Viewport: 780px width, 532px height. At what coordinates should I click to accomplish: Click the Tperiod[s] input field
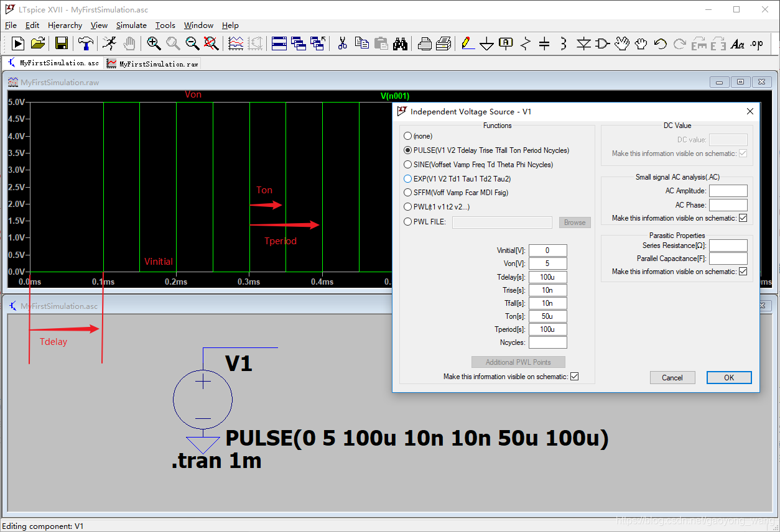click(x=547, y=329)
